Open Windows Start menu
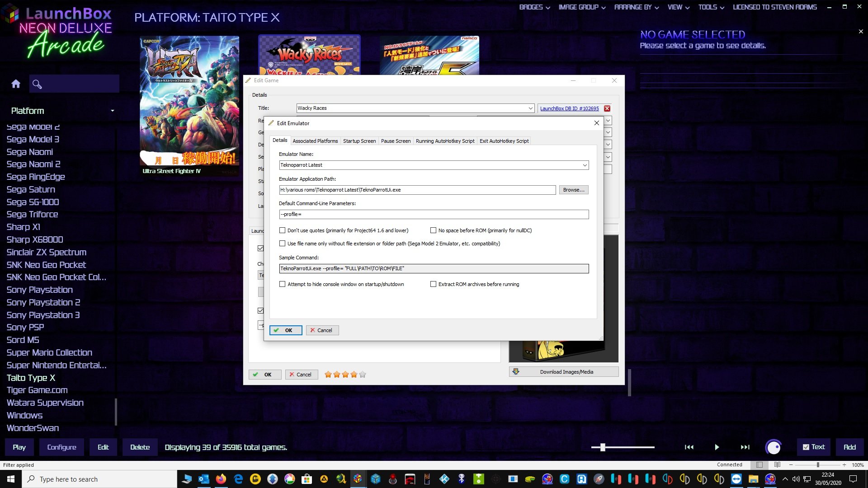 pos(11,479)
